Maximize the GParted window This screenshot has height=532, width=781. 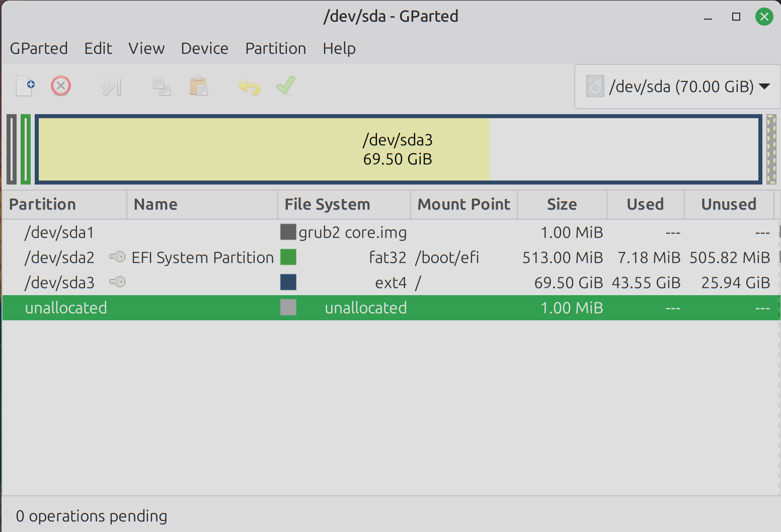coord(736,17)
